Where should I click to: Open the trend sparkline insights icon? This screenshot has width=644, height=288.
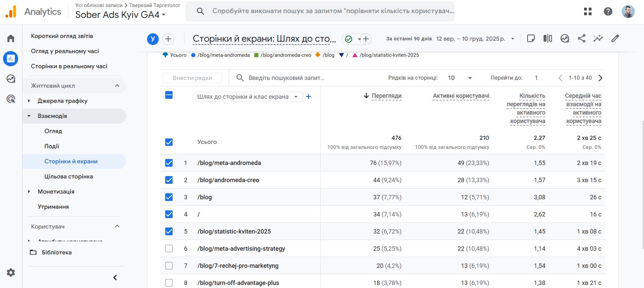pos(598,38)
